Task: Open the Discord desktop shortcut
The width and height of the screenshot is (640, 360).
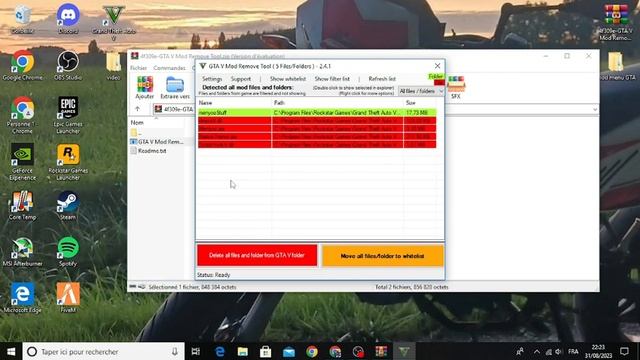Action: point(68,19)
